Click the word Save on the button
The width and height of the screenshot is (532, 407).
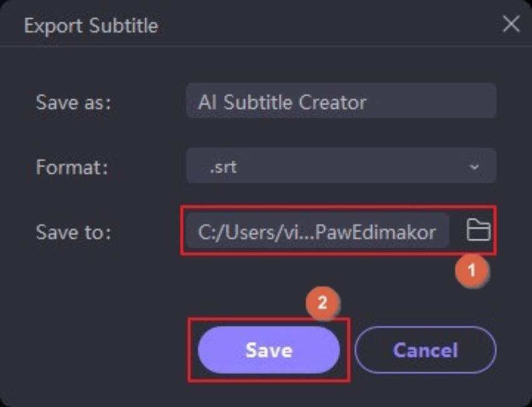click(x=269, y=349)
